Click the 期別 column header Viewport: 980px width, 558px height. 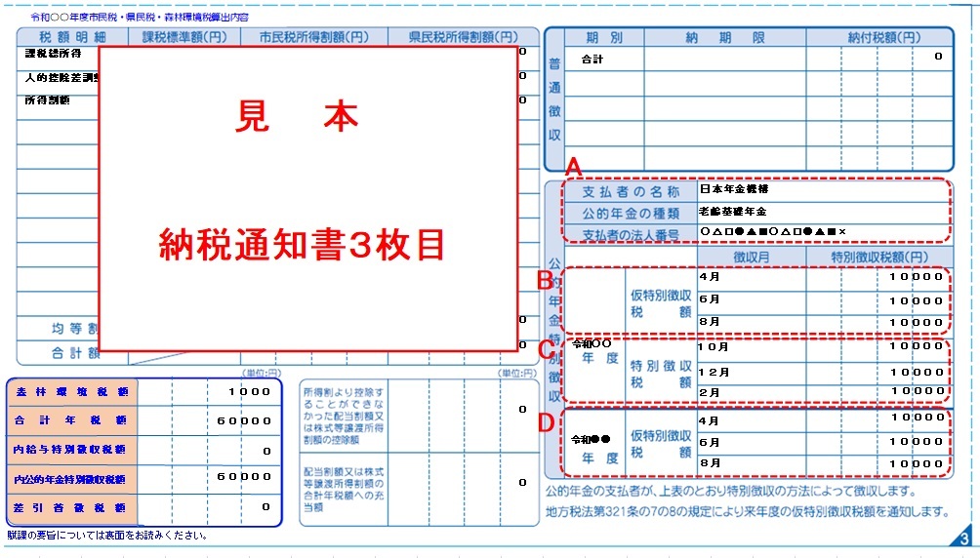coord(604,37)
